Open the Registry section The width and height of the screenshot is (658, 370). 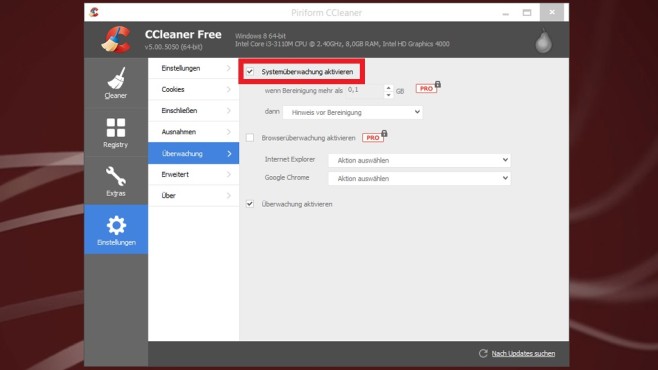coord(116,133)
